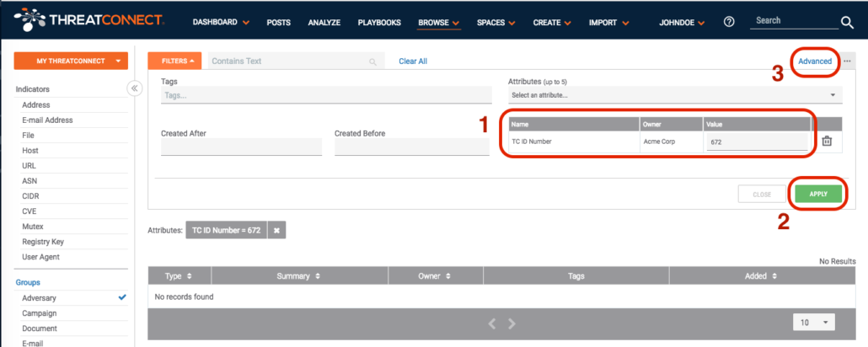
Task: Click the top bar Search field
Action: pos(794,21)
